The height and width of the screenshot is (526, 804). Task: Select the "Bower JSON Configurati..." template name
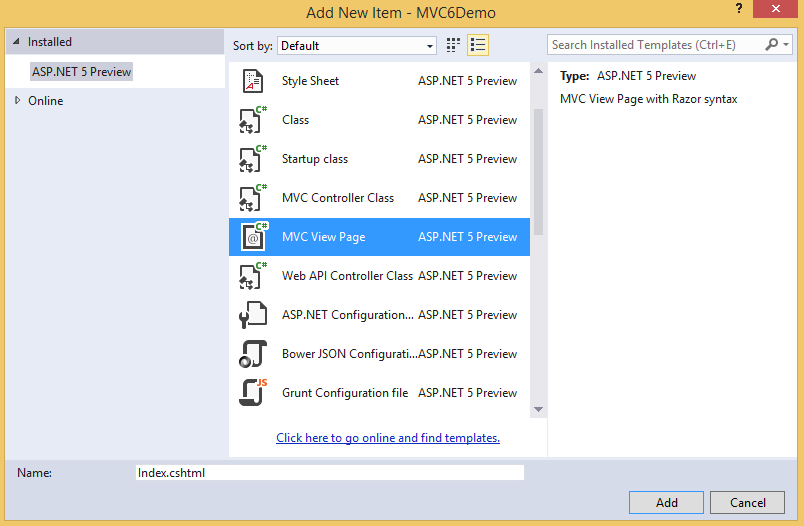349,354
